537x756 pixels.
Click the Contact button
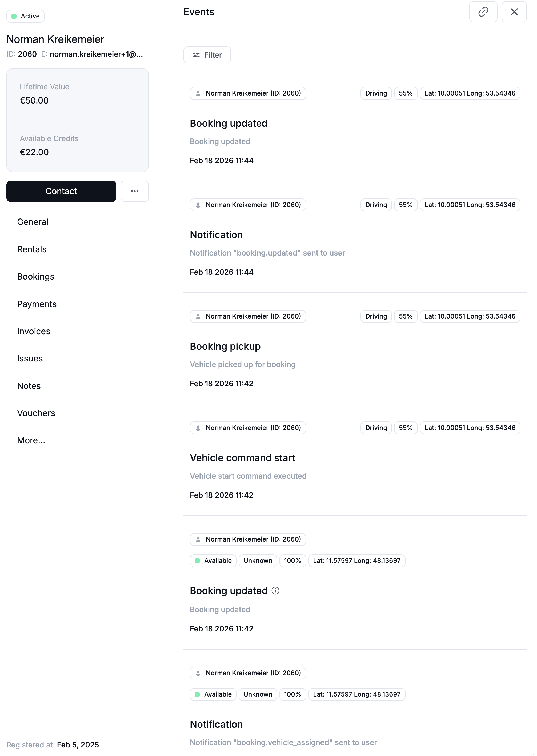coord(61,191)
